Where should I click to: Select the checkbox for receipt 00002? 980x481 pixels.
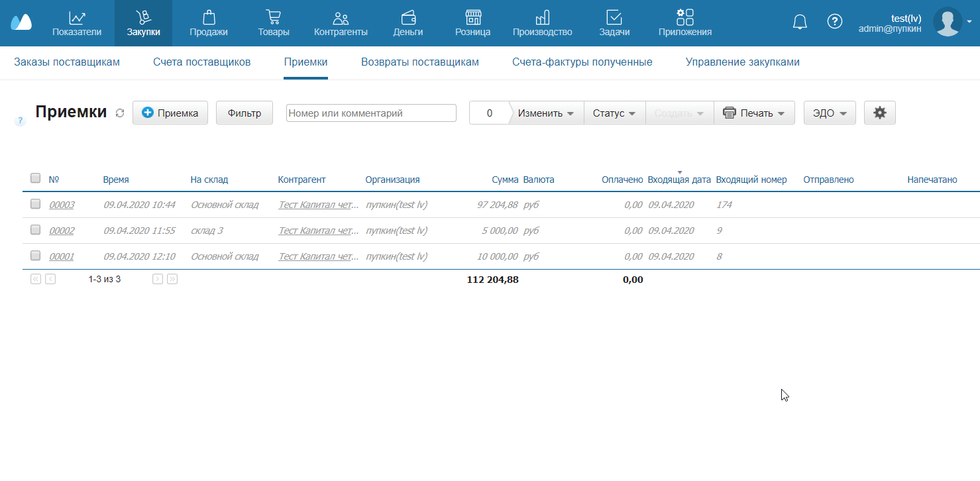click(x=36, y=230)
